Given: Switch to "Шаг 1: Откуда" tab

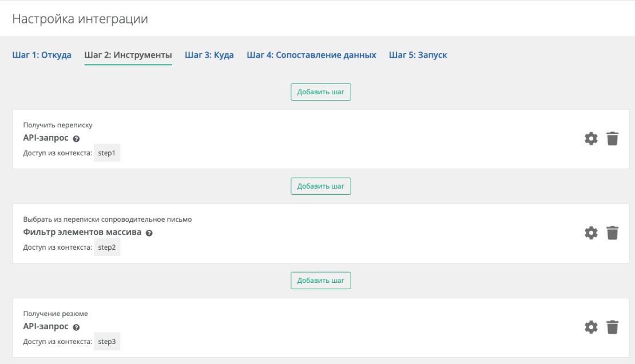Looking at the screenshot, I should tap(42, 55).
